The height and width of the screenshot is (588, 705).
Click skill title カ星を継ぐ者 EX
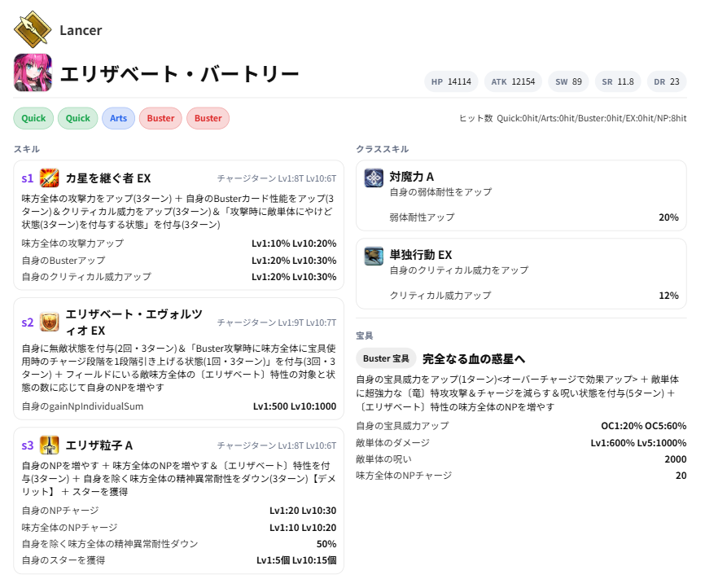pos(108,178)
